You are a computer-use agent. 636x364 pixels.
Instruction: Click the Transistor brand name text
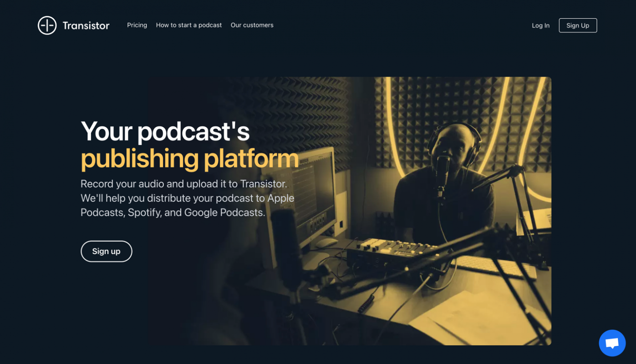pyautogui.click(x=86, y=25)
